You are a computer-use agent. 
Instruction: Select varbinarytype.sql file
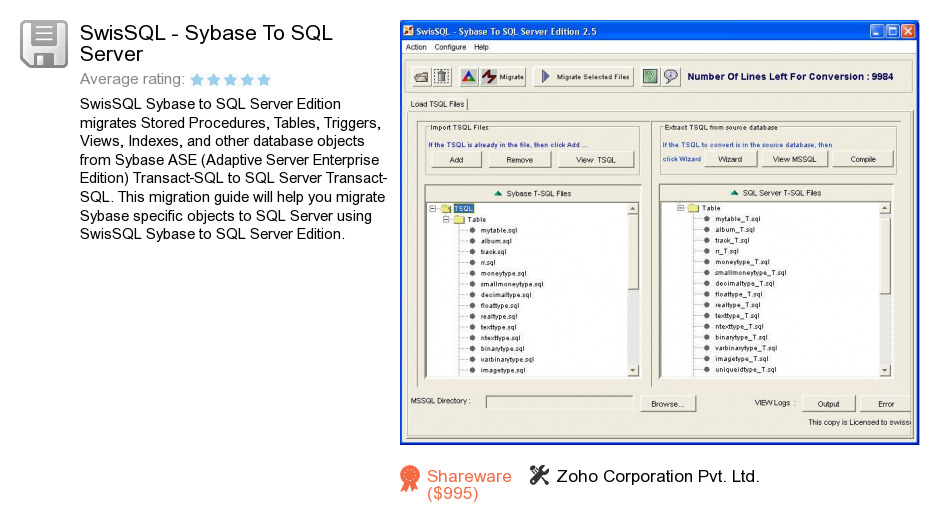tap(507, 360)
